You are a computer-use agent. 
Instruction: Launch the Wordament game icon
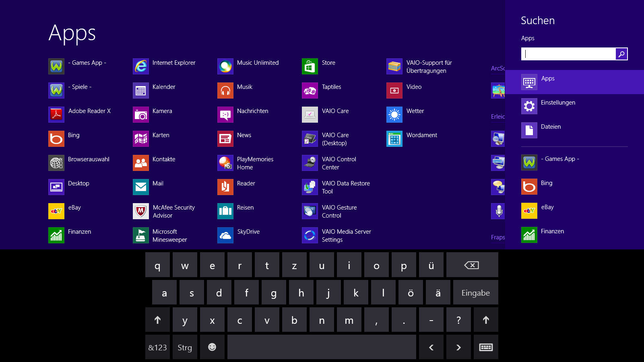tap(394, 139)
